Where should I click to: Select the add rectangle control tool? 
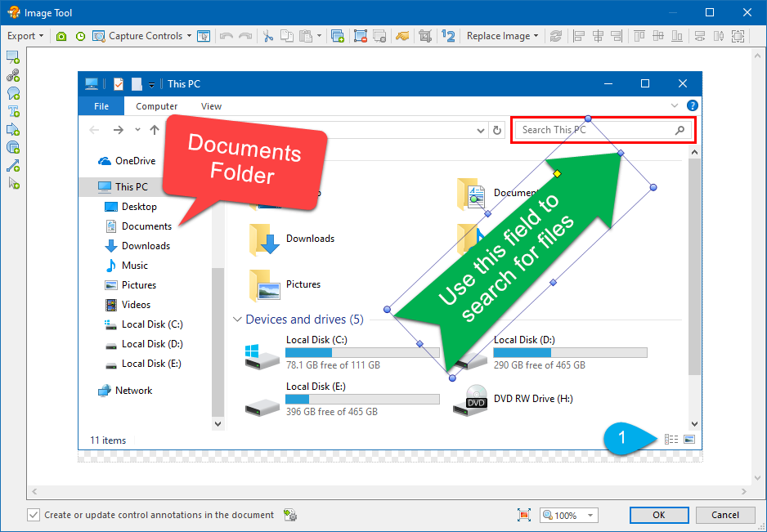[x=13, y=57]
